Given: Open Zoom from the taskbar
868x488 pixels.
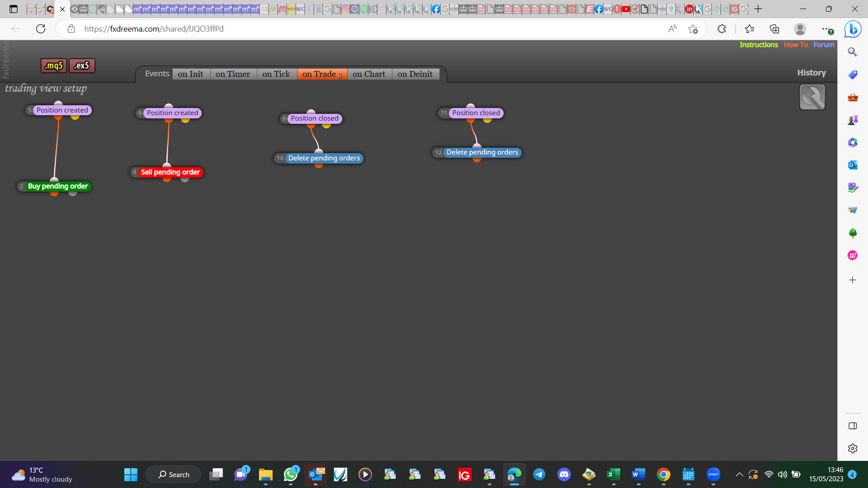Looking at the screenshot, I should tap(713, 474).
